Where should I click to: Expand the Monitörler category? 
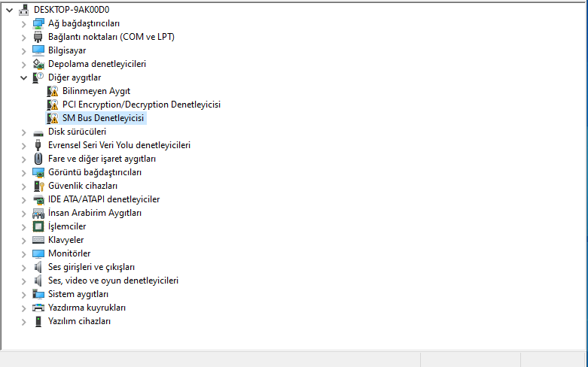click(23, 254)
